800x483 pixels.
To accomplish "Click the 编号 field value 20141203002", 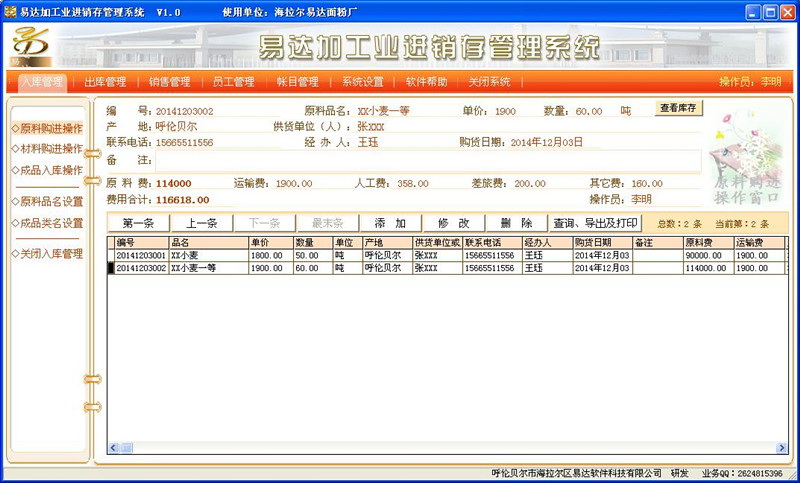I will tap(185, 111).
